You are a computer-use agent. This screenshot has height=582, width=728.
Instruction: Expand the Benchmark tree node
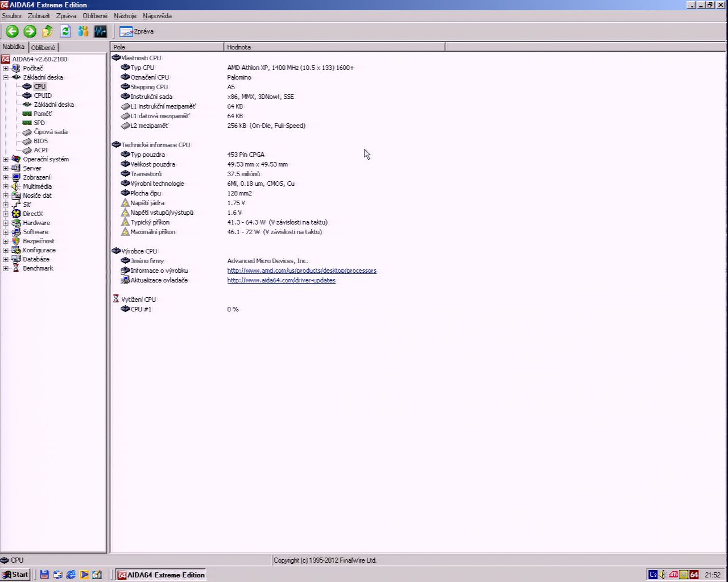coord(6,268)
